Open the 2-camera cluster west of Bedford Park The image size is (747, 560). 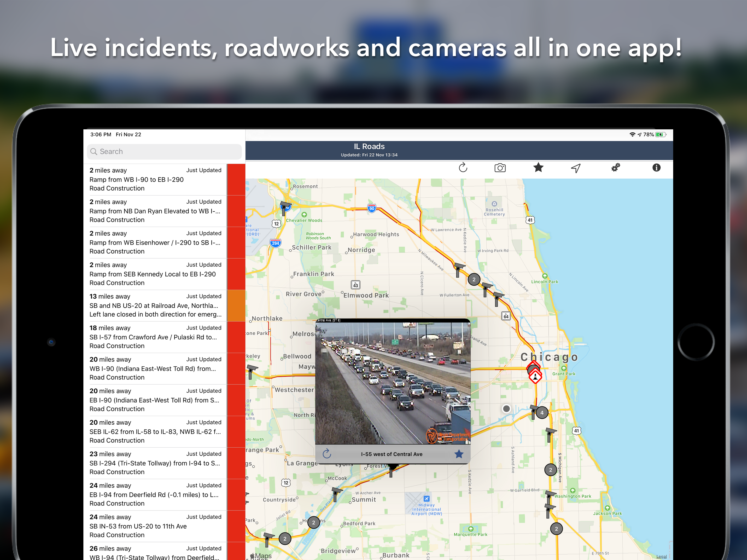coord(313,523)
